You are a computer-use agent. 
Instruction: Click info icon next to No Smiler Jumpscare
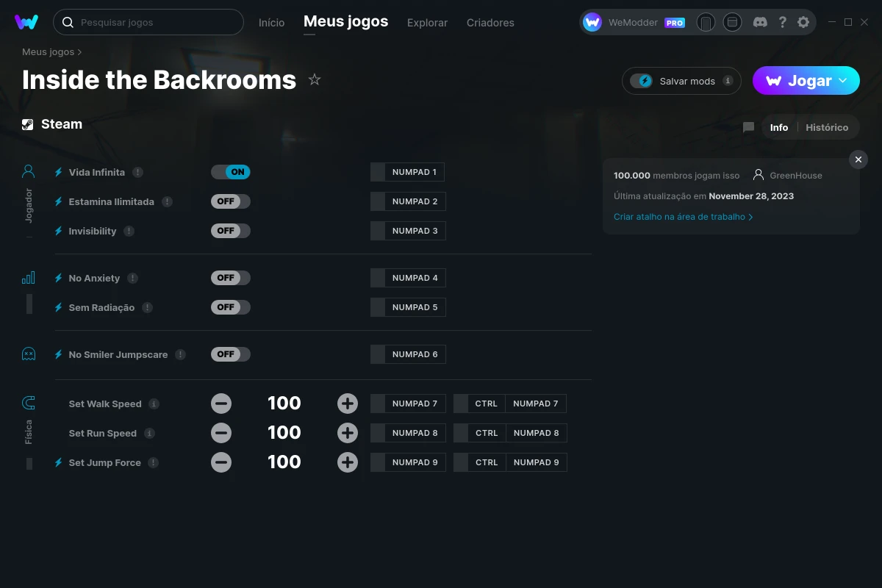pyautogui.click(x=180, y=354)
